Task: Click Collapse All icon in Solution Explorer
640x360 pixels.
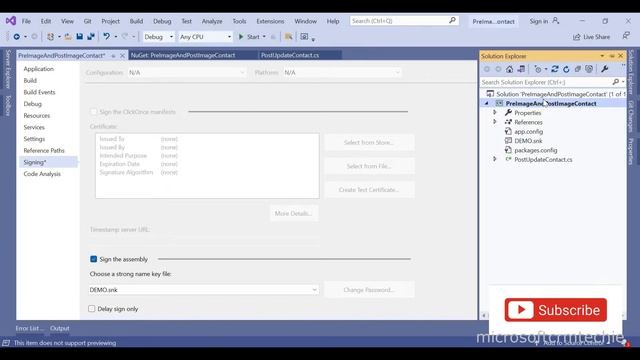Action: pos(578,69)
